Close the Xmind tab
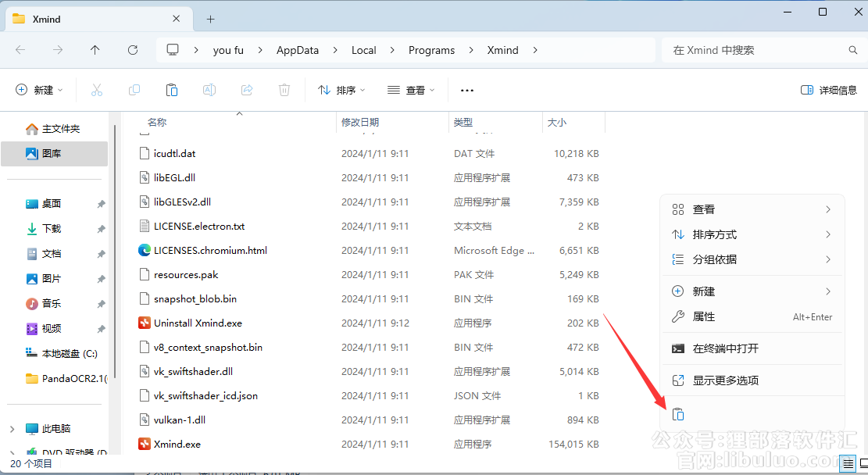 click(x=176, y=19)
